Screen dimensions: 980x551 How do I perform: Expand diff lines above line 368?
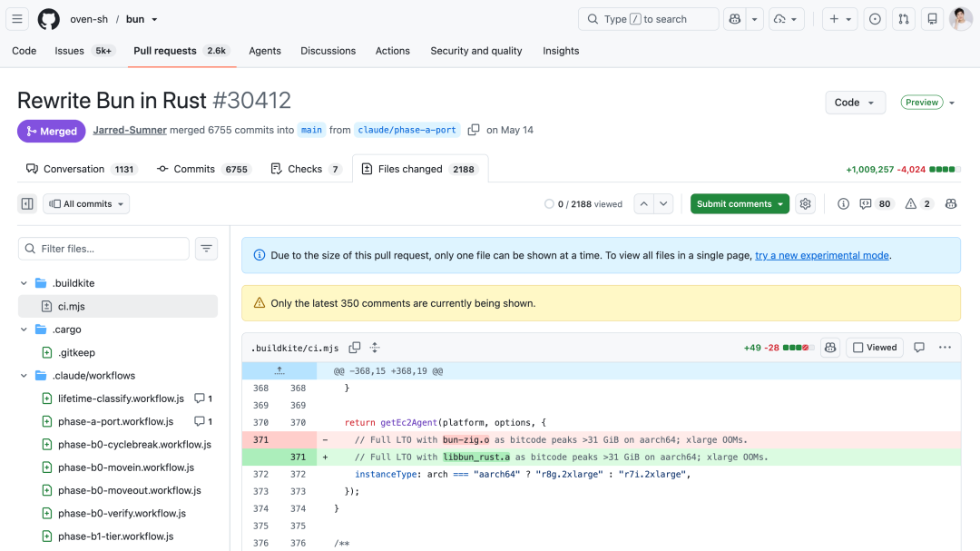(x=279, y=371)
